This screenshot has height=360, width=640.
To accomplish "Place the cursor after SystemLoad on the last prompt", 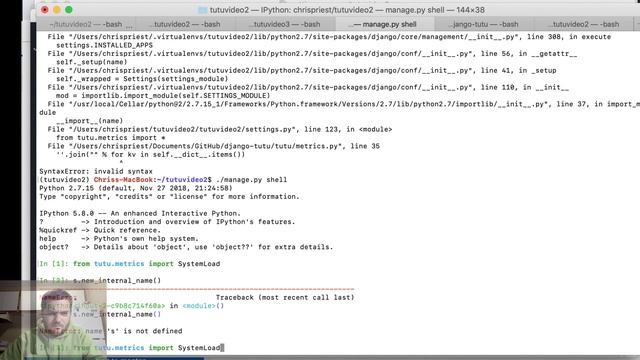I will pos(221,348).
